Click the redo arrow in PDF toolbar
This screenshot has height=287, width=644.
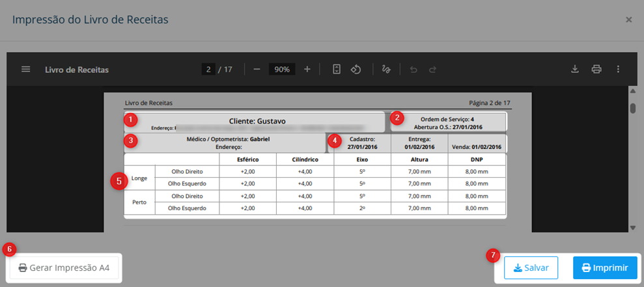point(432,70)
